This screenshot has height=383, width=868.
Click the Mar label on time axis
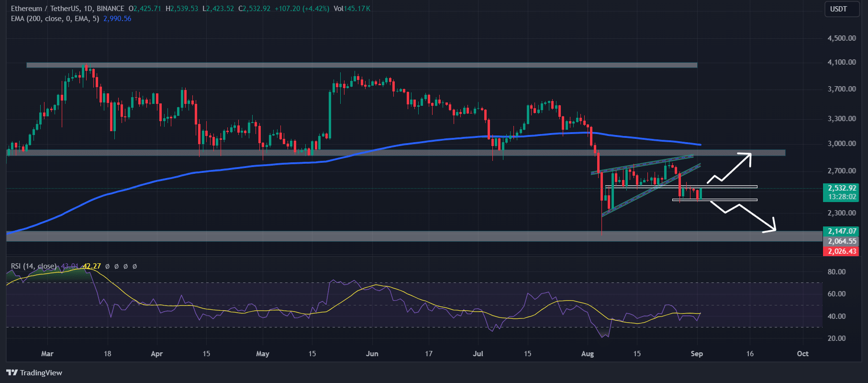(x=47, y=354)
